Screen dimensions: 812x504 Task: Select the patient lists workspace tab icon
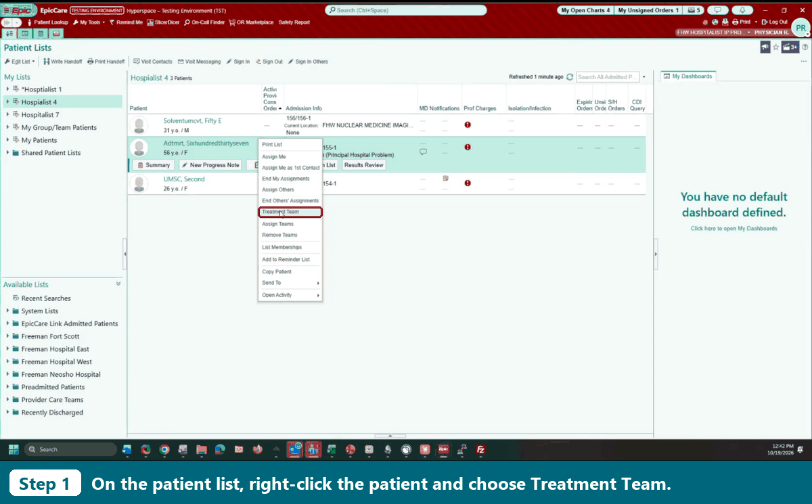10,33
